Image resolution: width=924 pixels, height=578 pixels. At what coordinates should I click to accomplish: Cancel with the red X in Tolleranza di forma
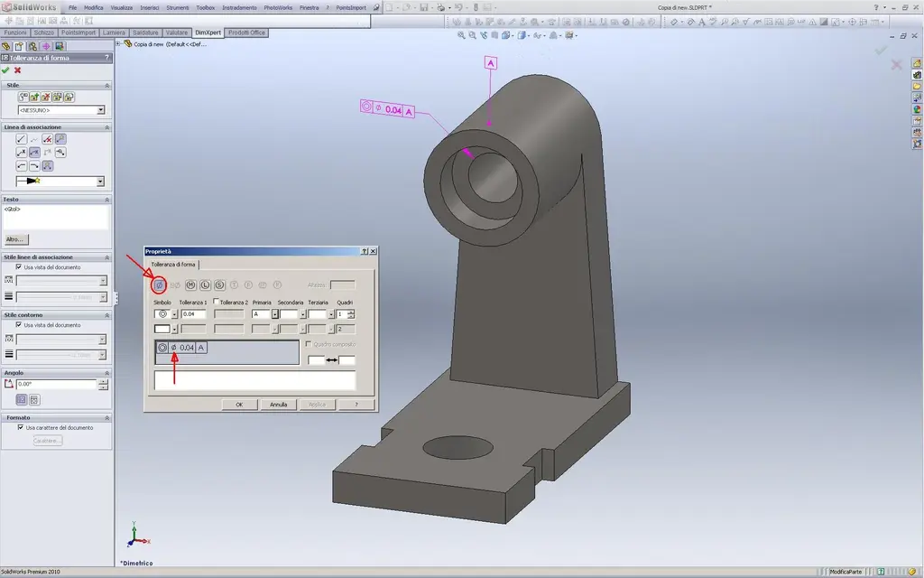[x=18, y=70]
